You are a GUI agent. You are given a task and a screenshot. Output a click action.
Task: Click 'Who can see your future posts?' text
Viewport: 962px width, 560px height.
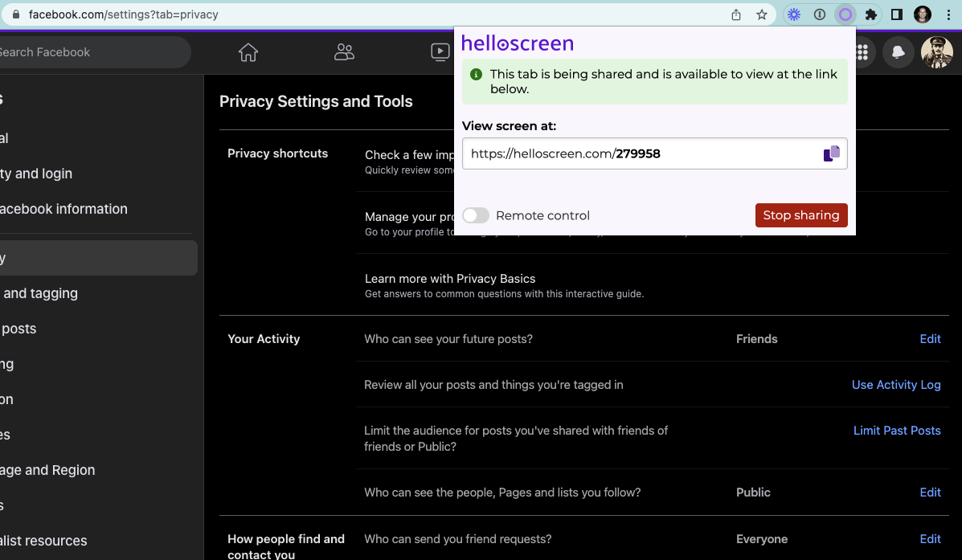[448, 338]
